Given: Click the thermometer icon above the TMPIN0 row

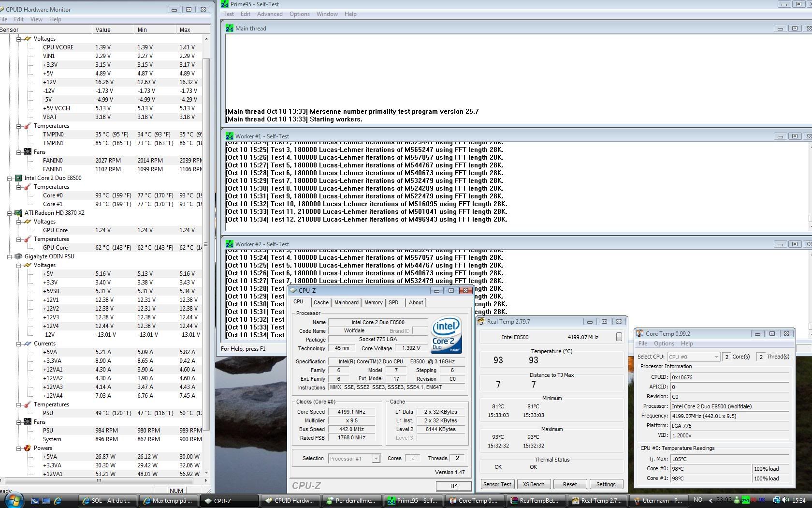Looking at the screenshot, I should (x=28, y=126).
